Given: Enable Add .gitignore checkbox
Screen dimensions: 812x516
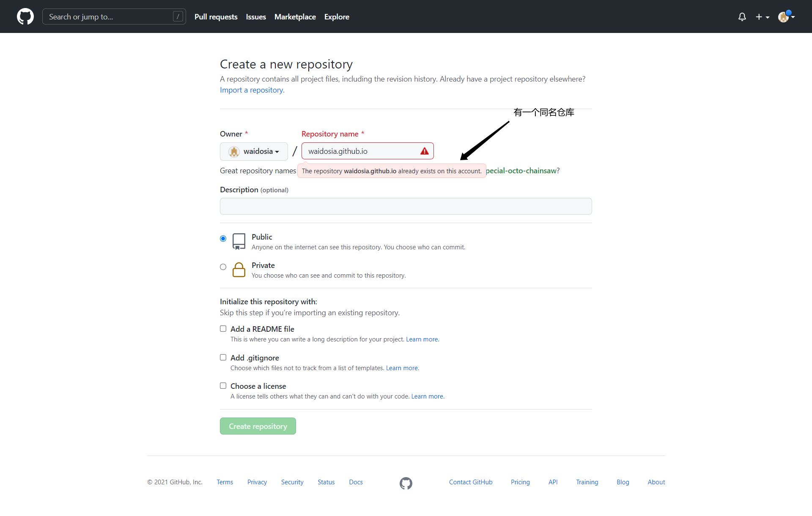Looking at the screenshot, I should point(223,358).
